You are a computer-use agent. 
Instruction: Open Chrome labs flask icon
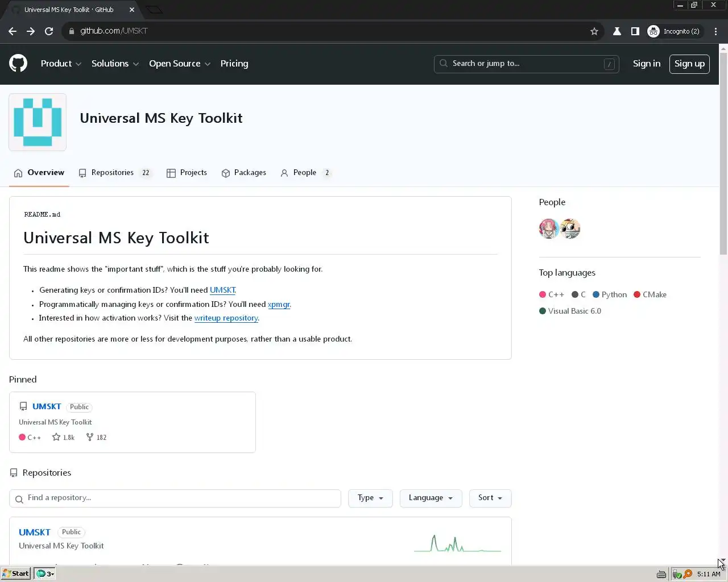point(617,31)
